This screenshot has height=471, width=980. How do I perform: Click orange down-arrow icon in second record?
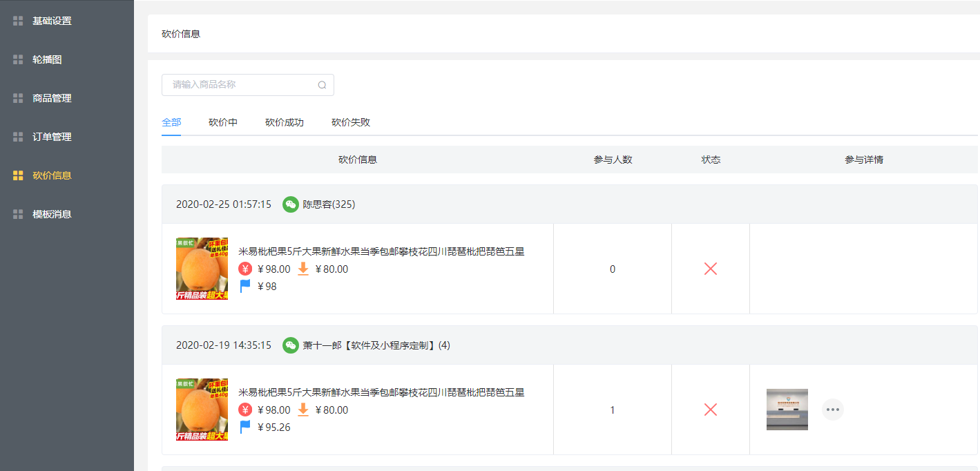click(x=303, y=410)
